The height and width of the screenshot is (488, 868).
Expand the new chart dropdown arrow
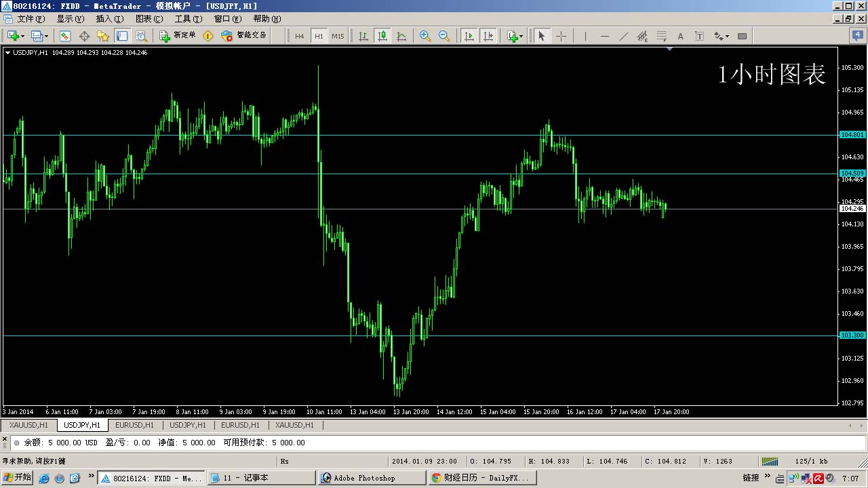(22, 37)
